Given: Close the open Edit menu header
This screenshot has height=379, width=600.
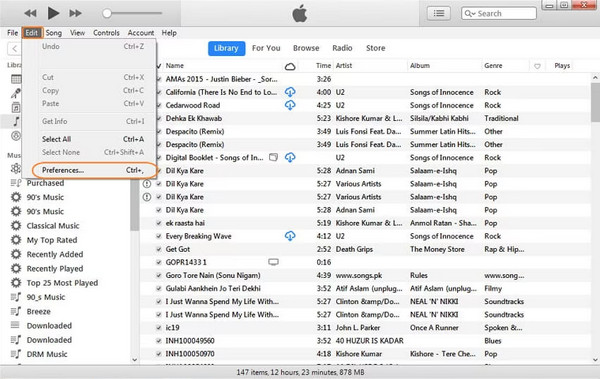Looking at the screenshot, I should (32, 33).
